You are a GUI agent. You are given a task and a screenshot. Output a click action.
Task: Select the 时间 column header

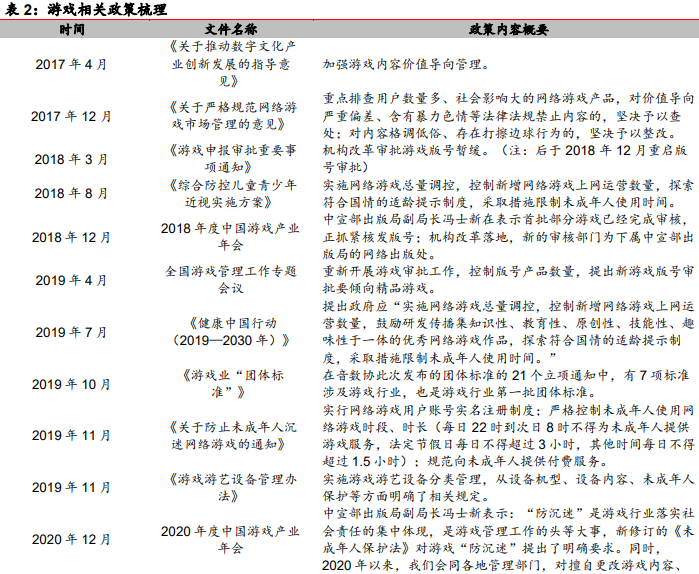(71, 29)
